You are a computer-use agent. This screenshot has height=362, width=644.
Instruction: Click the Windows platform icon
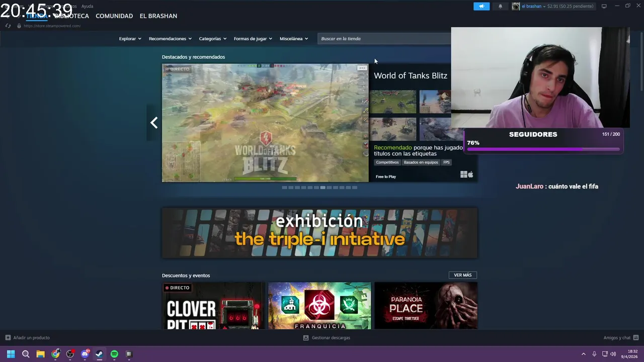point(463,174)
